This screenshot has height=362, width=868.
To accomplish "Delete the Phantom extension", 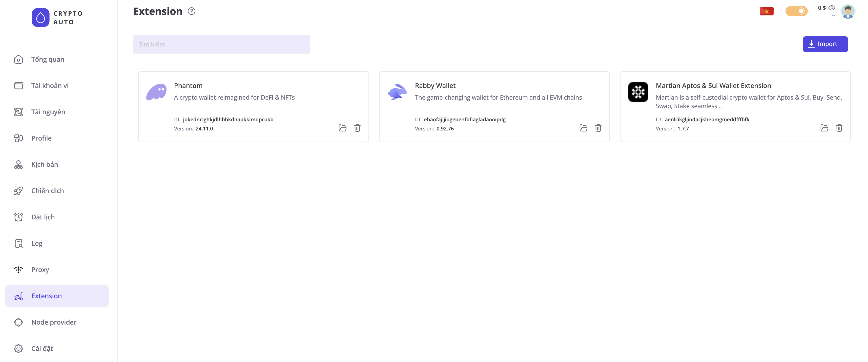I will (x=357, y=128).
